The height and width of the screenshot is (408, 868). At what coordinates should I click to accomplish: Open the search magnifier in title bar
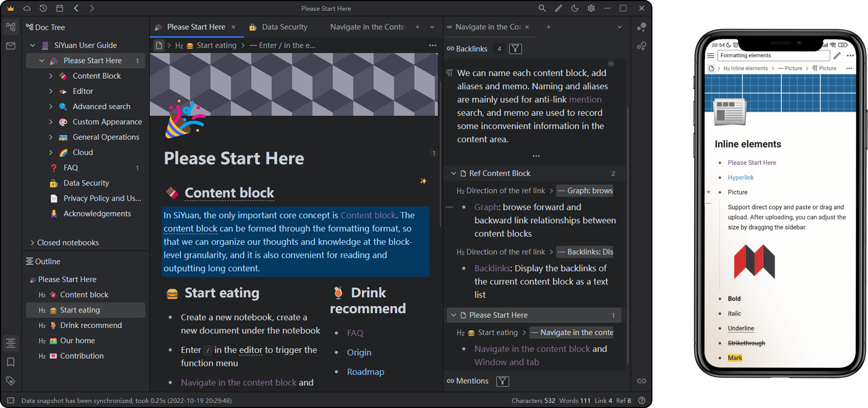[542, 8]
